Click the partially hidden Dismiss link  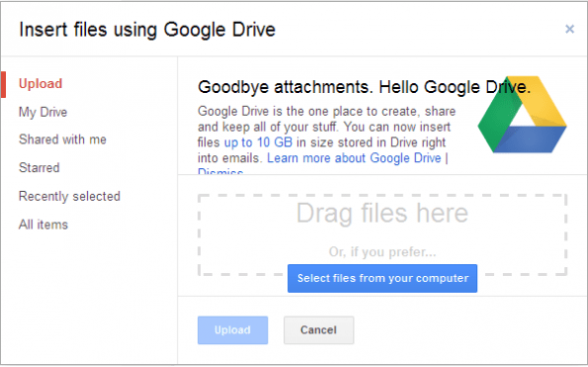coord(220,171)
